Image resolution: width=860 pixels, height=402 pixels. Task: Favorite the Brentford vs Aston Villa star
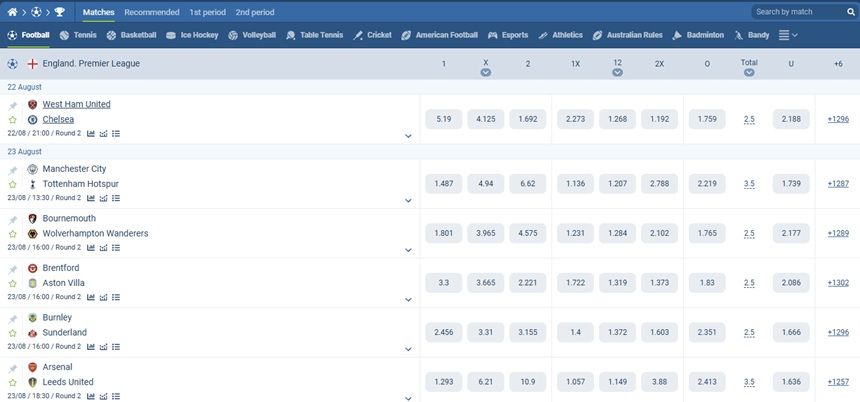point(13,284)
